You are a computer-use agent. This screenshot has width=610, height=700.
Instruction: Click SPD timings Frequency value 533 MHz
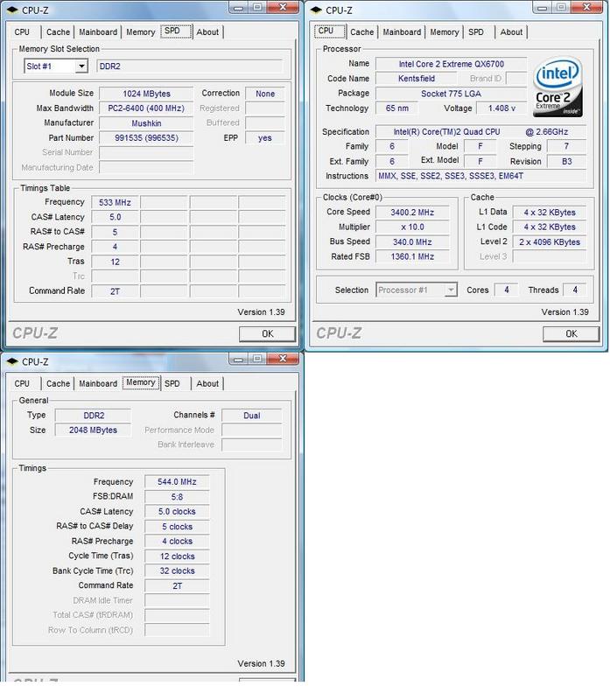tap(115, 203)
